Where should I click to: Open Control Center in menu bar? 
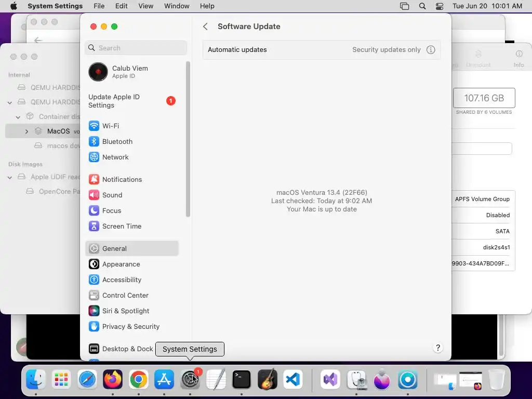tap(440, 6)
